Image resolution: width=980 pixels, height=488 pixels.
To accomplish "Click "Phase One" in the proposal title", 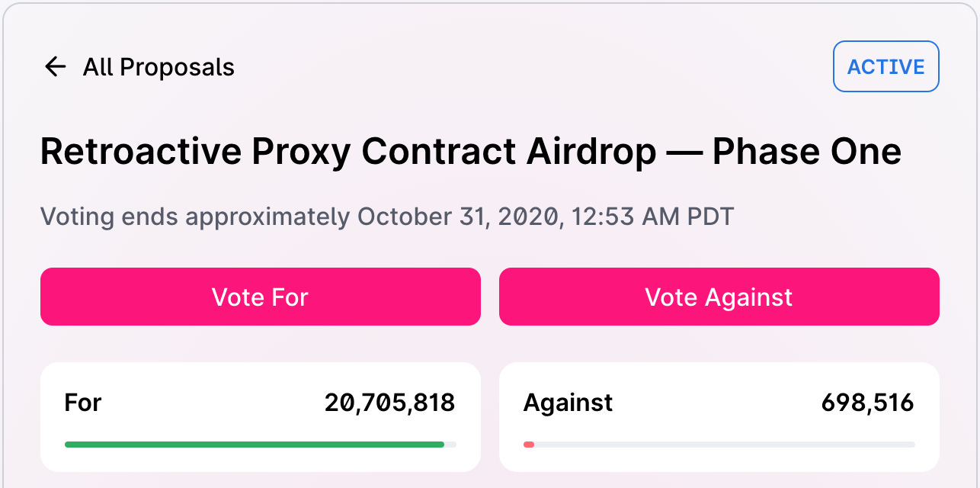I will coord(806,152).
